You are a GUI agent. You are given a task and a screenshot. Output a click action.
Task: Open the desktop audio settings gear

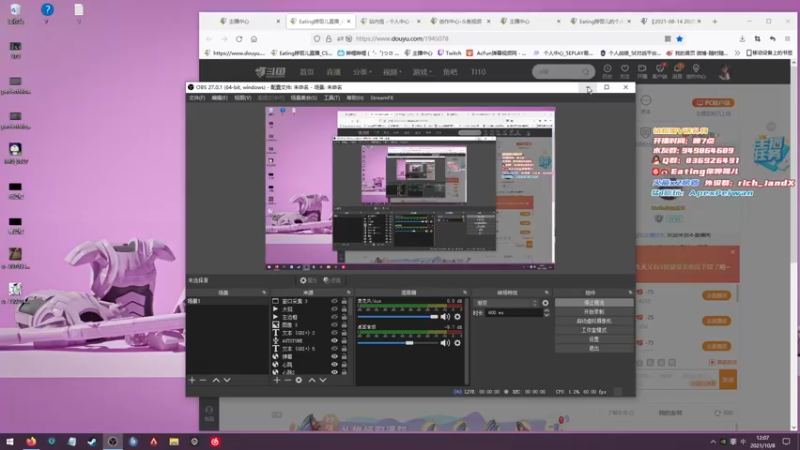pos(457,343)
